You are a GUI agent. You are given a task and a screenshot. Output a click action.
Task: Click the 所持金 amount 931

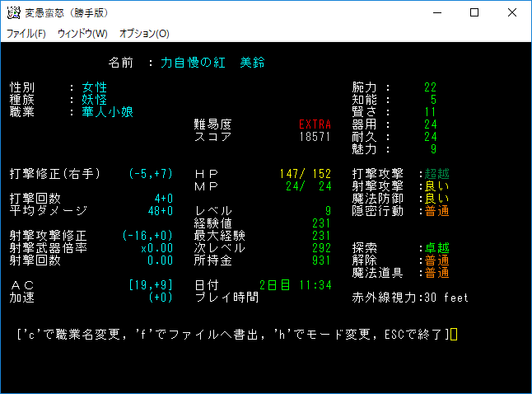tap(321, 260)
